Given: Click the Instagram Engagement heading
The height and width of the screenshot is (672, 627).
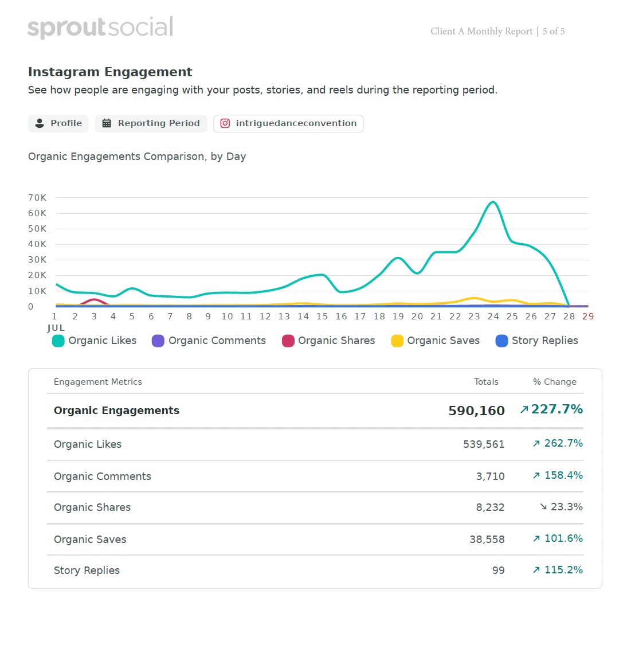Looking at the screenshot, I should tap(110, 72).
